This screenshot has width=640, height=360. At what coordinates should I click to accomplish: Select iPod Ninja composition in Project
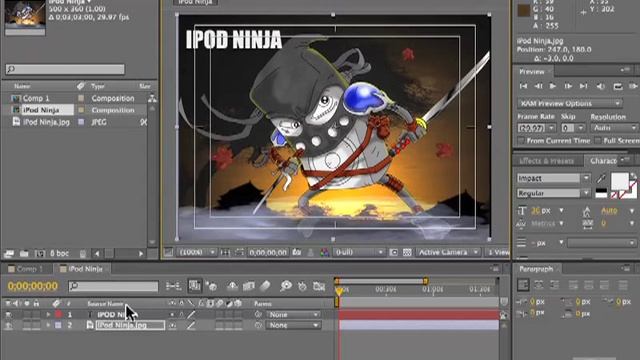[x=41, y=110]
